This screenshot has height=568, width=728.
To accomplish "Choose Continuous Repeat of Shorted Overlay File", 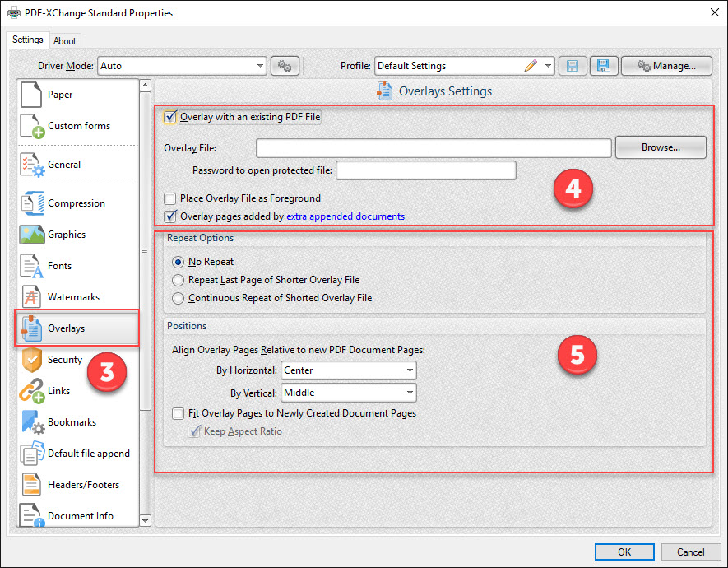I will click(178, 298).
